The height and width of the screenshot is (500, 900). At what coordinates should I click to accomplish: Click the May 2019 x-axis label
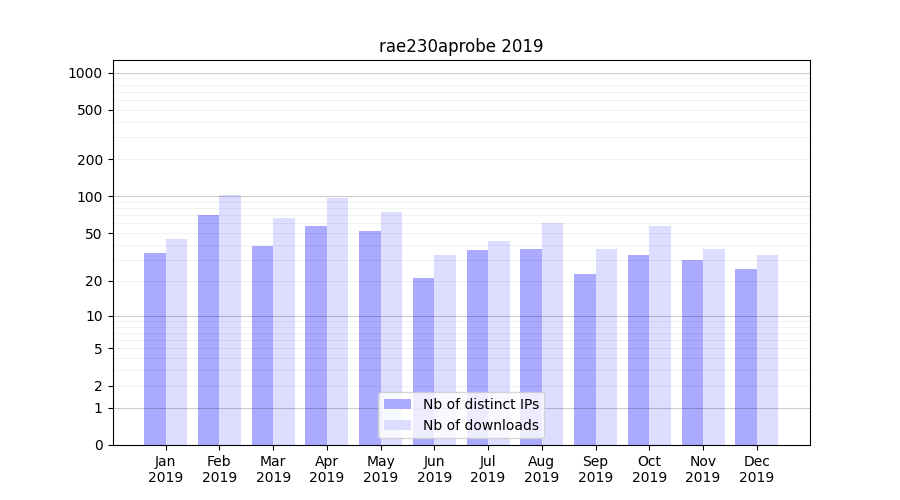[x=380, y=469]
